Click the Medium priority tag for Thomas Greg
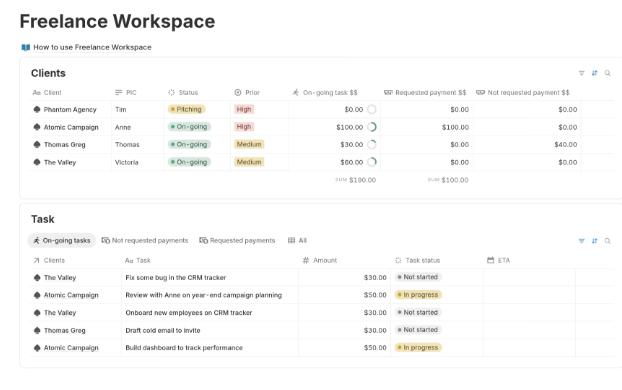 point(249,144)
